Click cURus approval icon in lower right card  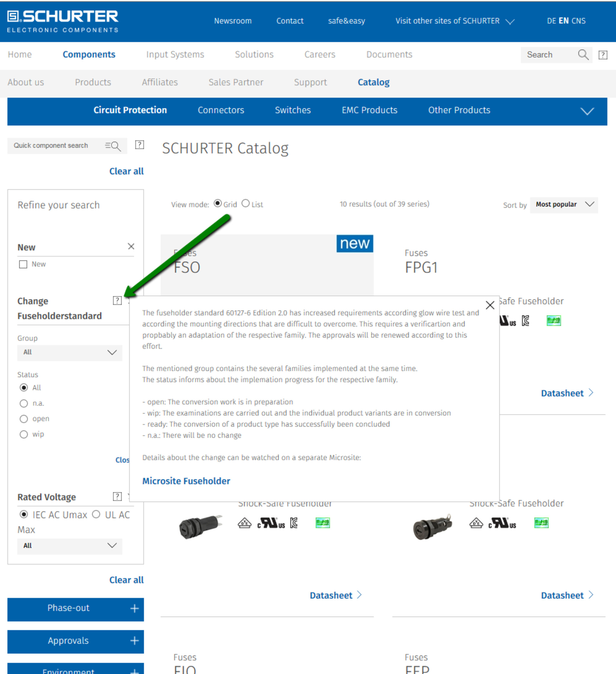pyautogui.click(x=502, y=523)
